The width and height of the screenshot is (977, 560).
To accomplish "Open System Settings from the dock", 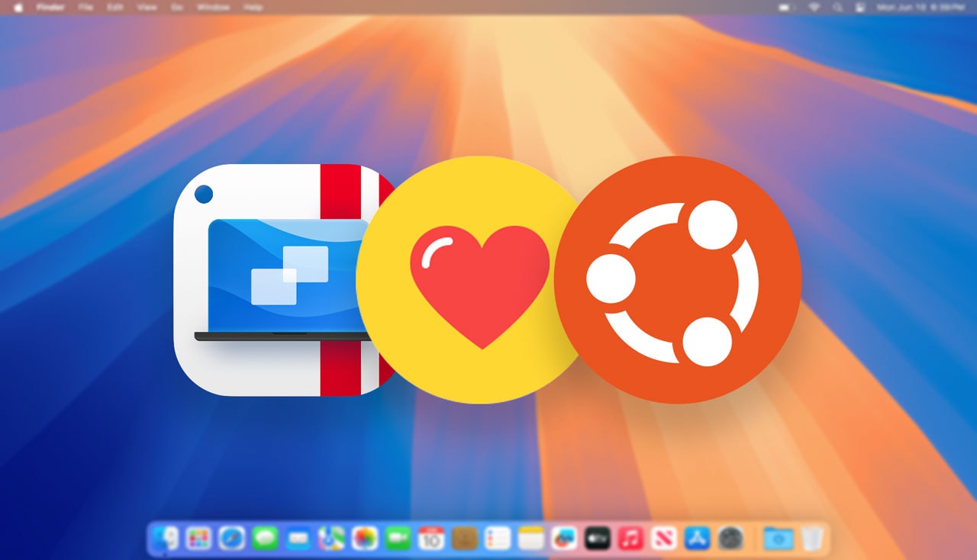I will point(730,539).
